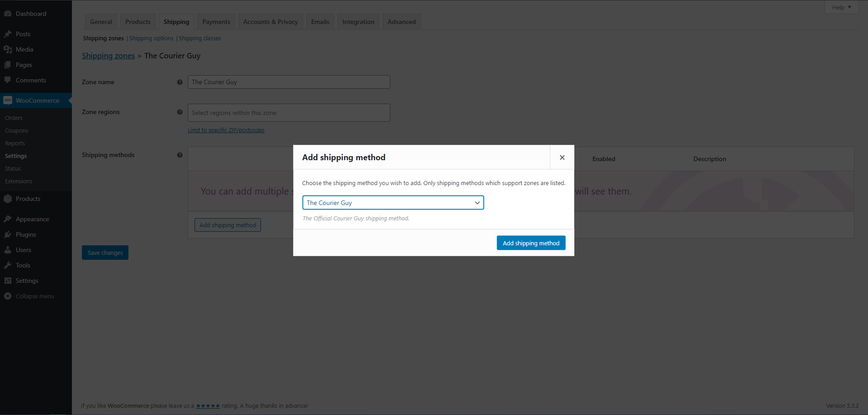Click outlined Add shipping method button in table
The width and height of the screenshot is (868, 415).
228,225
